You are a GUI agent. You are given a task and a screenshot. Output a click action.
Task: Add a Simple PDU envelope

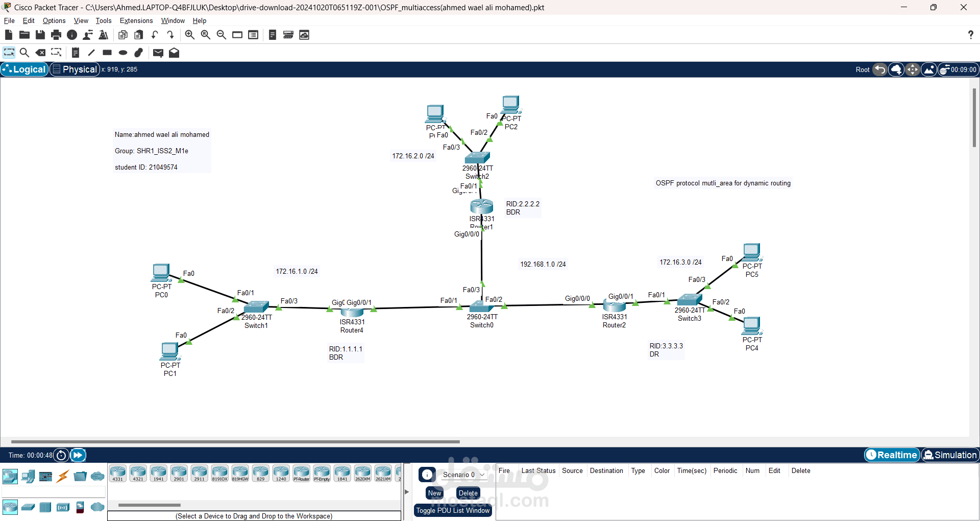tap(158, 53)
